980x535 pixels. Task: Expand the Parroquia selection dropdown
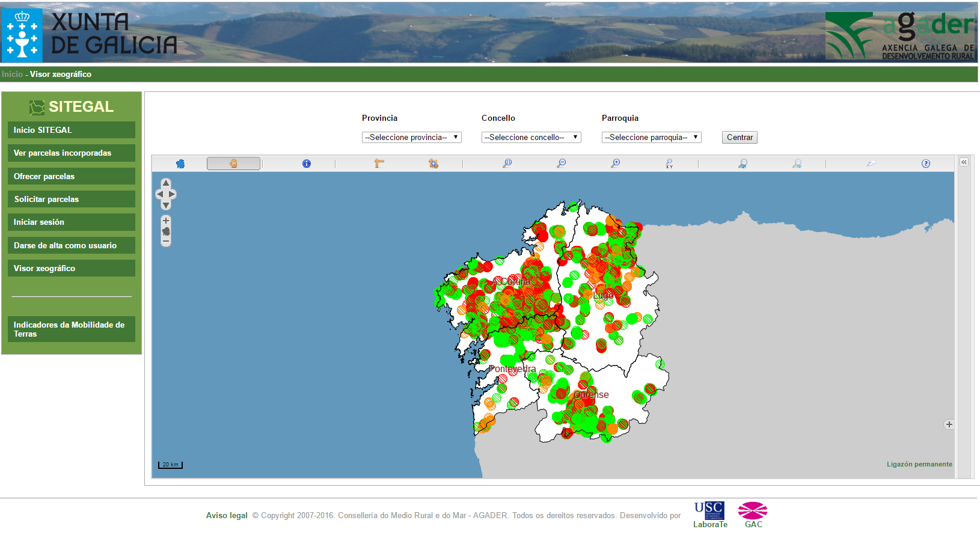(651, 138)
